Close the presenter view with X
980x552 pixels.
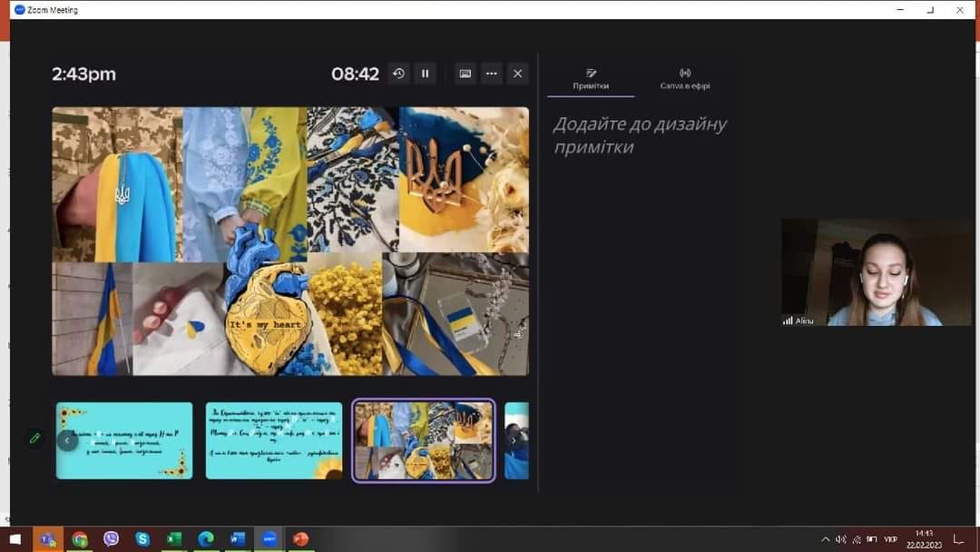[x=518, y=74]
